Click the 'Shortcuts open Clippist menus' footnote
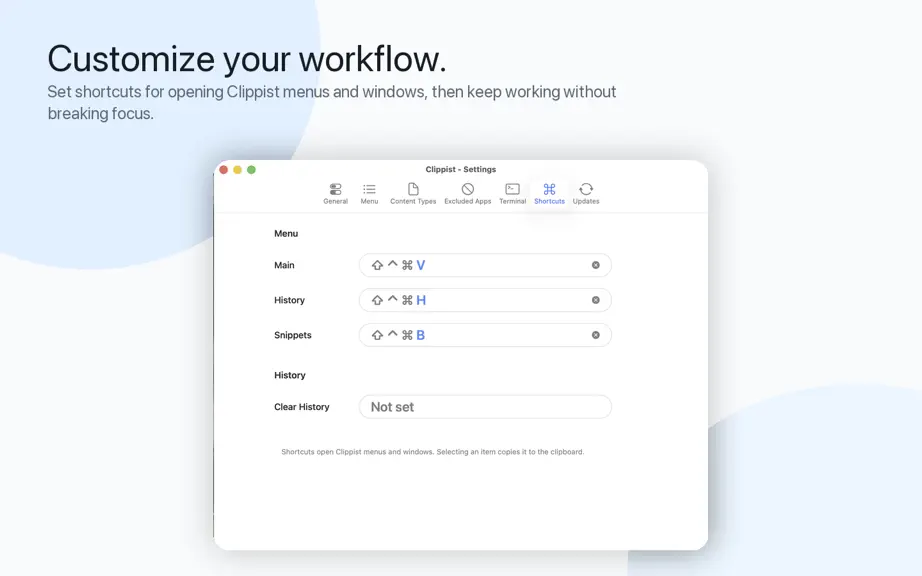 click(432, 452)
